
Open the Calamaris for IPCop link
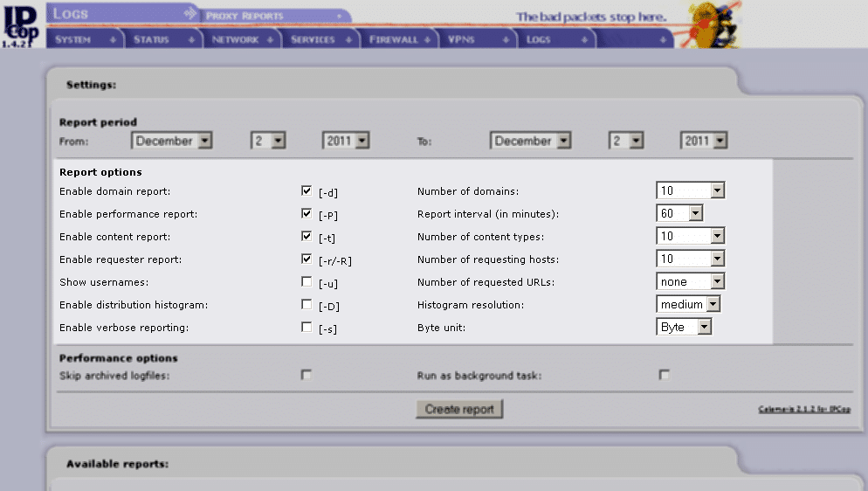[805, 409]
